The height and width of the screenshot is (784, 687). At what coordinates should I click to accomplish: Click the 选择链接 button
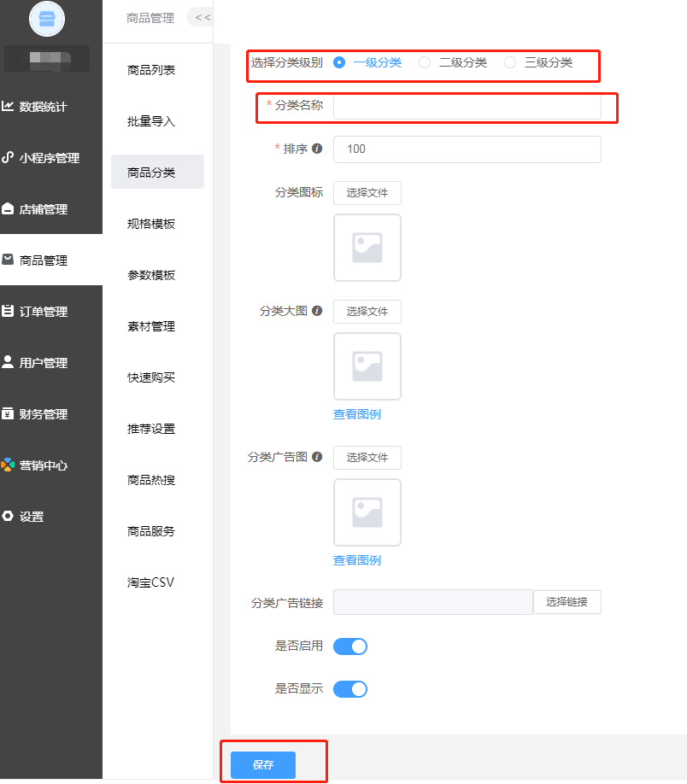click(567, 602)
